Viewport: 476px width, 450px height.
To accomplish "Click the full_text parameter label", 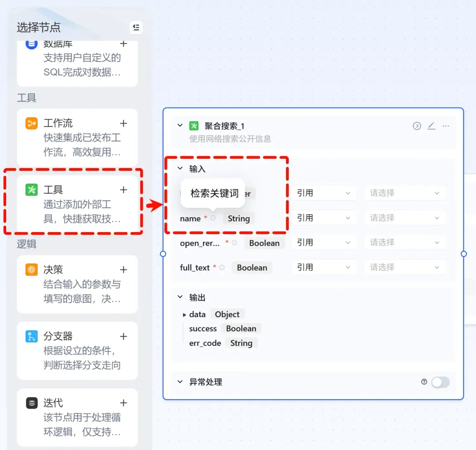I will [195, 268].
